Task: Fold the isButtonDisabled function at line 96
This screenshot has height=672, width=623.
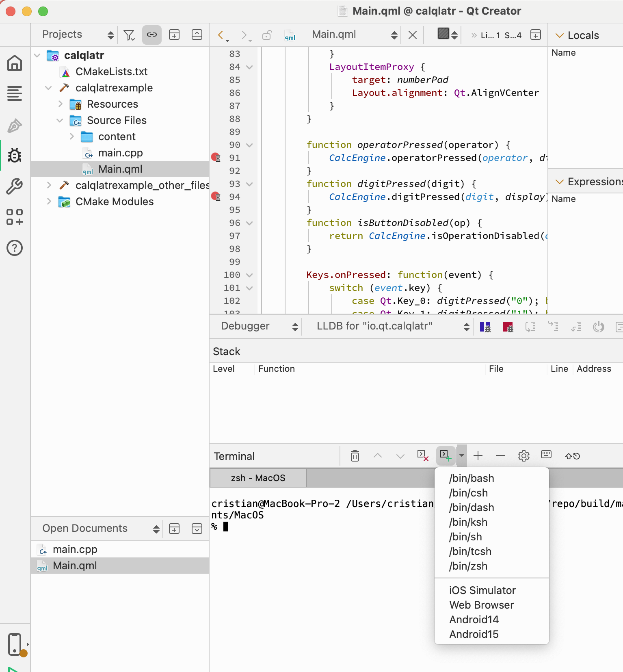Action: (x=250, y=223)
